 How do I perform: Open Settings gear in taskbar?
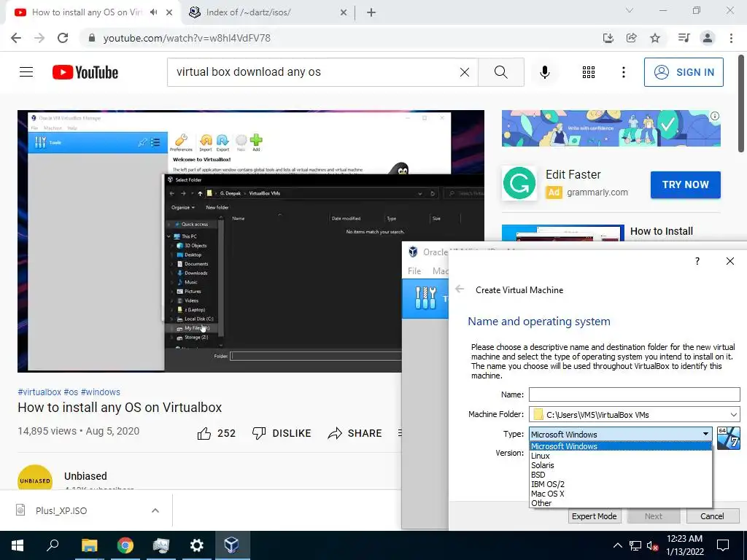click(196, 545)
